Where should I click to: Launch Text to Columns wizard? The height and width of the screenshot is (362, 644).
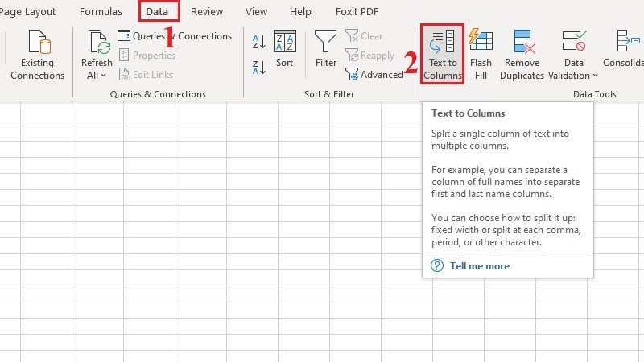tap(442, 54)
